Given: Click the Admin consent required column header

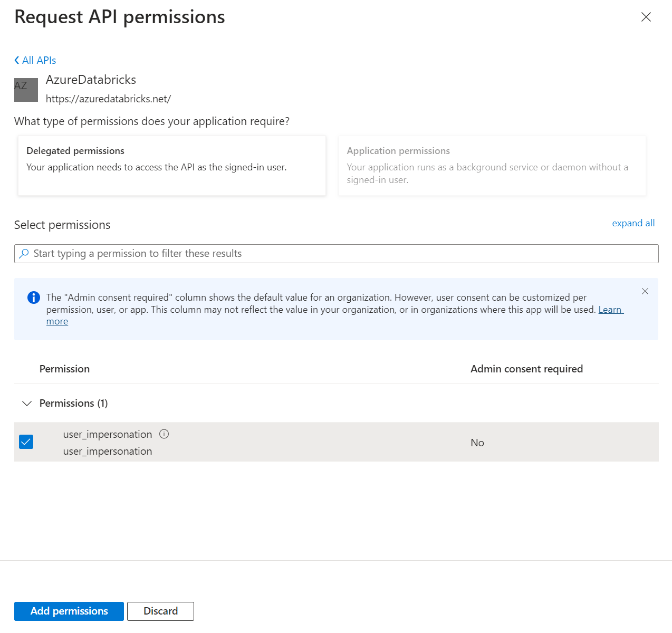Looking at the screenshot, I should tap(527, 369).
